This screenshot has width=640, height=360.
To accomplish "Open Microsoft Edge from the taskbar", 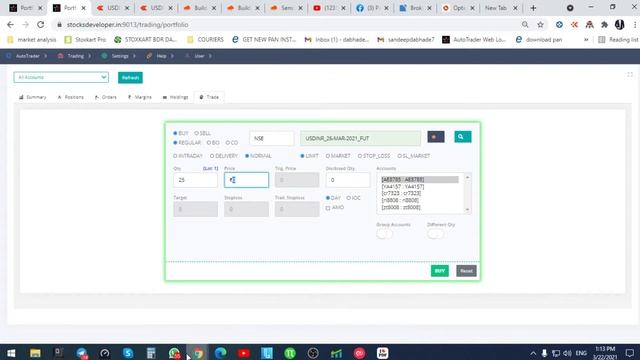I will coord(220,353).
